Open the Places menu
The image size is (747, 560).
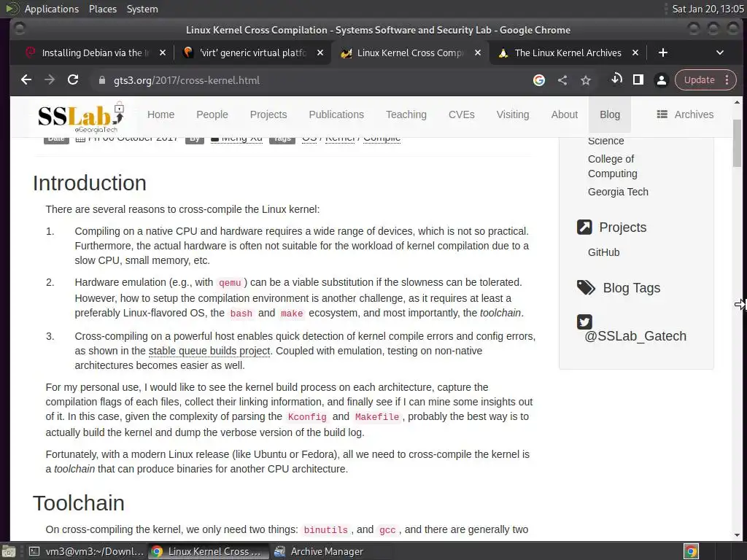click(x=102, y=9)
